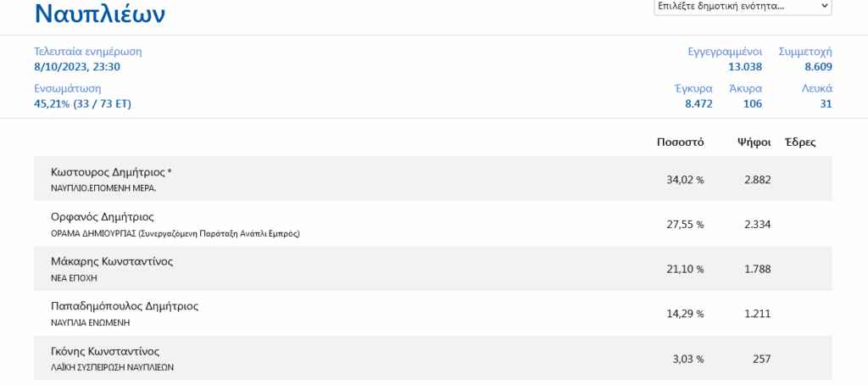This screenshot has width=868, height=385.
Task: Click the Ψήφοι column header
Action: (754, 142)
